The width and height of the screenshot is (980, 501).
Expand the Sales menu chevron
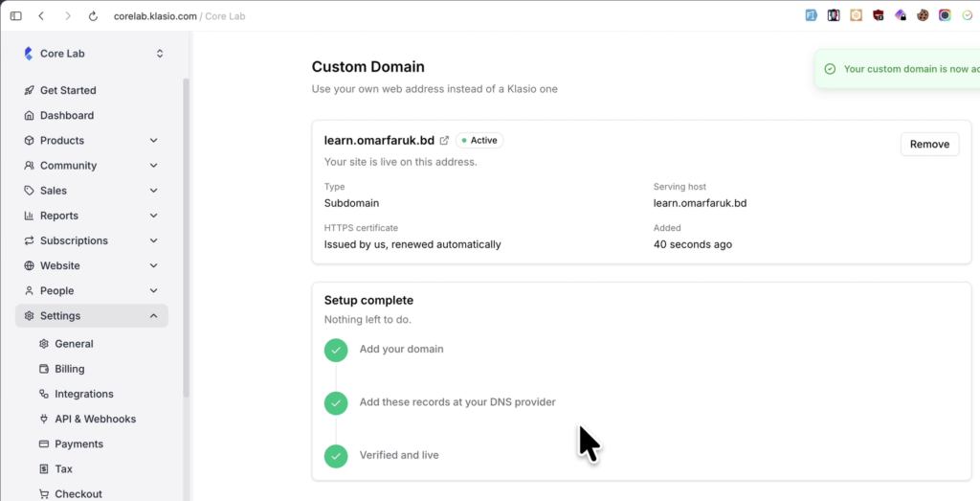(x=154, y=191)
